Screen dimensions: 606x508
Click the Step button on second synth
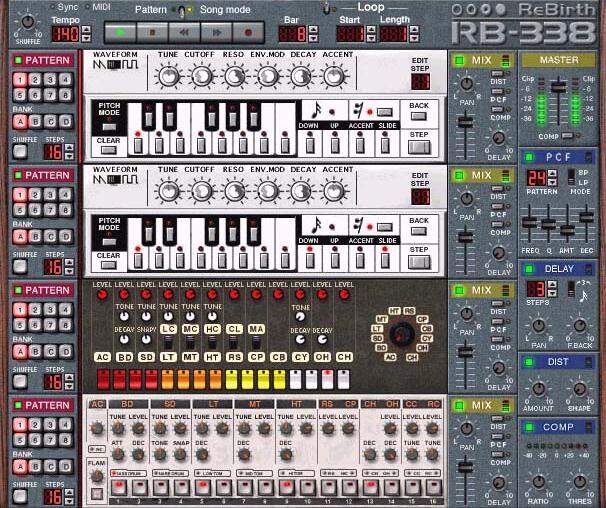419,262
